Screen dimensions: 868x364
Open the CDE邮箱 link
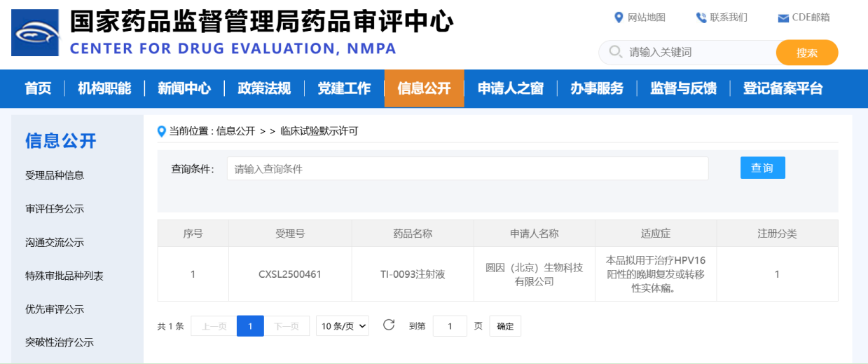(x=811, y=18)
